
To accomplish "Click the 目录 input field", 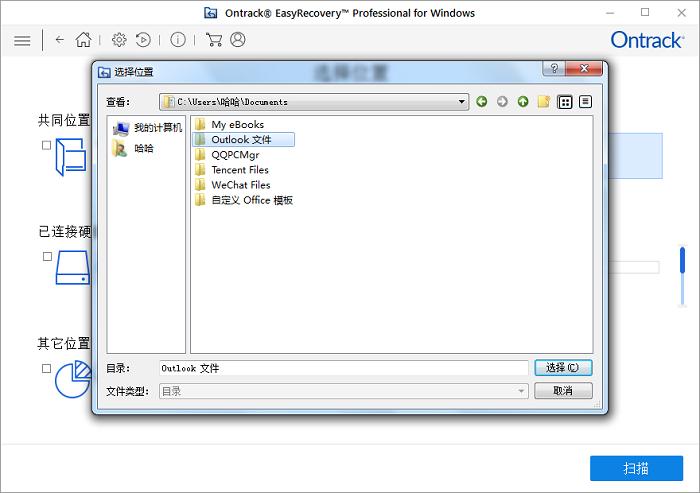I will click(344, 368).
